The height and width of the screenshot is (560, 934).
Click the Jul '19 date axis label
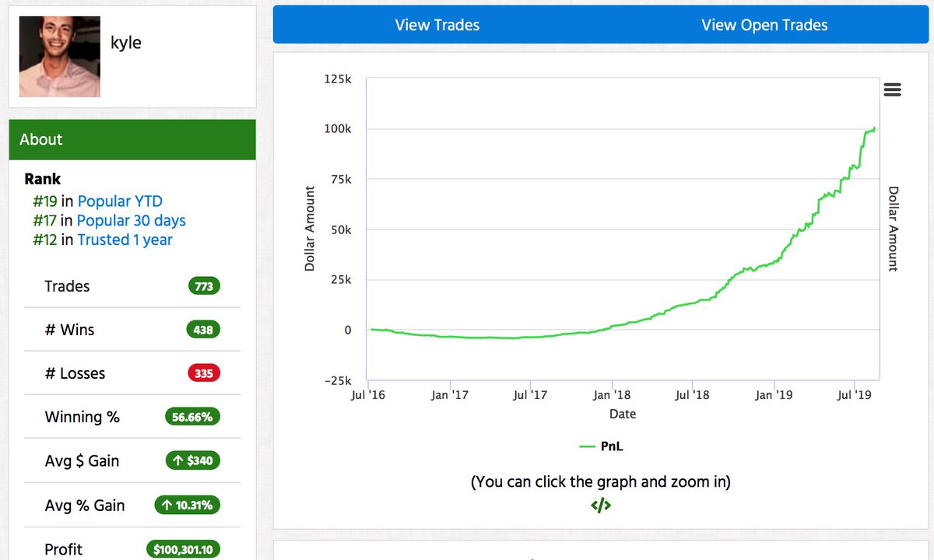point(855,395)
